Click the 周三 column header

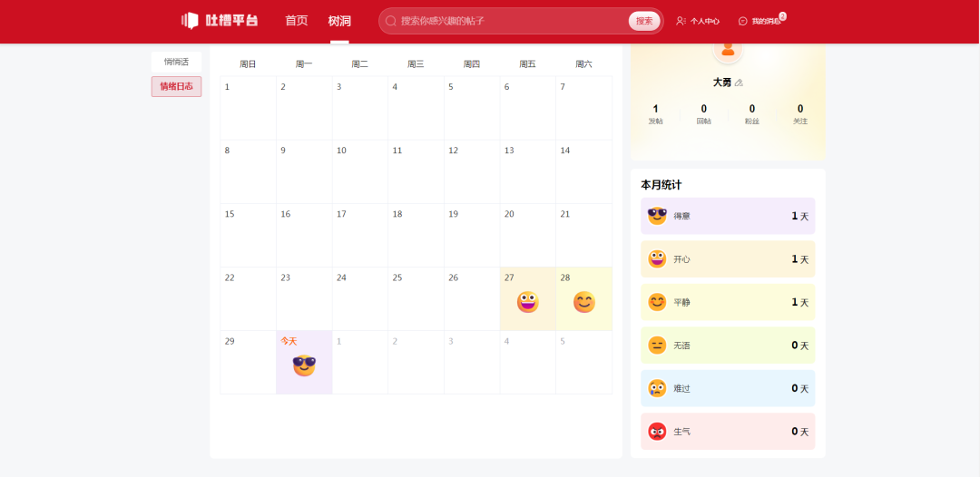416,63
